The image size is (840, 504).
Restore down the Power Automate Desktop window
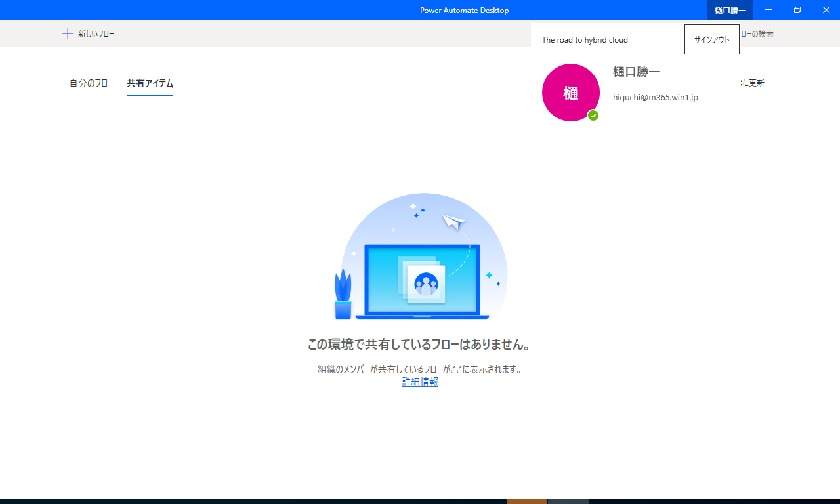tap(797, 10)
